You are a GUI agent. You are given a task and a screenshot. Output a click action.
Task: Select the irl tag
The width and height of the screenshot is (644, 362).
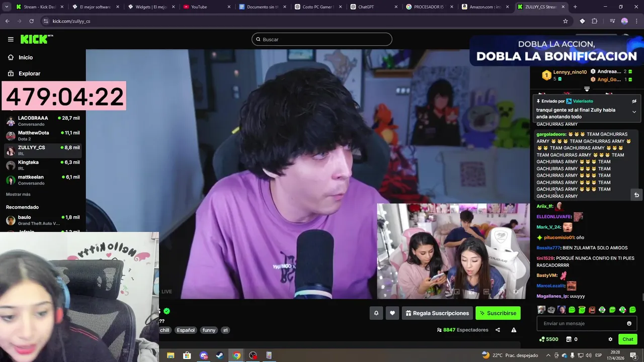(x=225, y=330)
